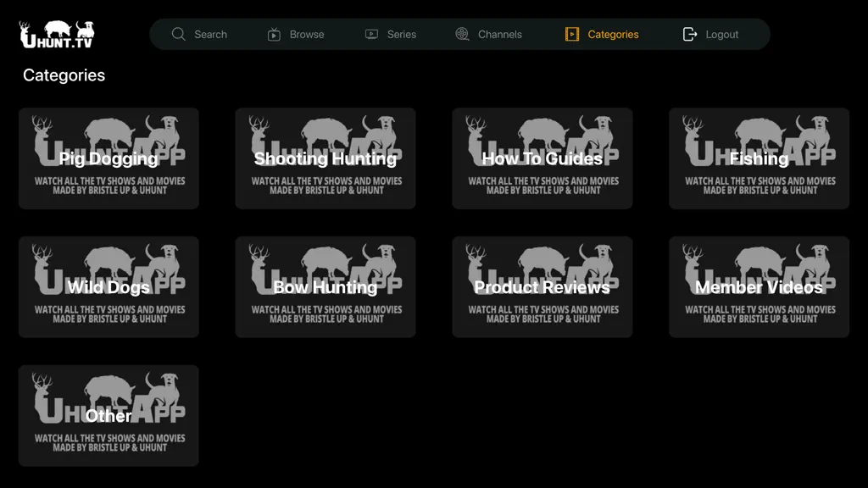Click the magnifying glass search icon

[178, 34]
